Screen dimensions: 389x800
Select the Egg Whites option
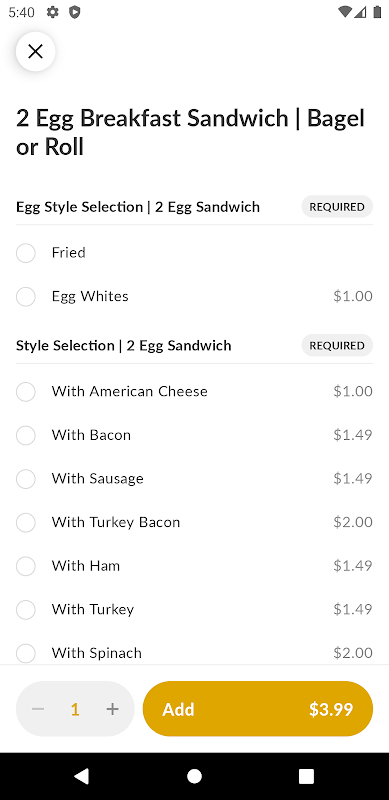(194, 296)
